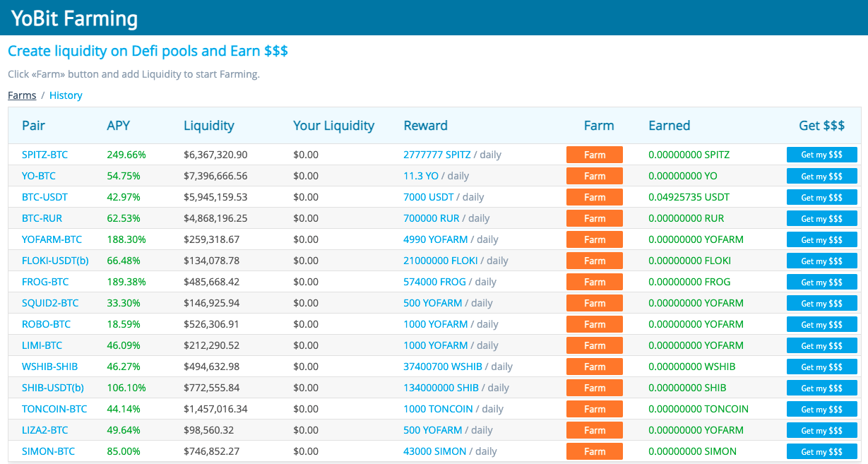Claim rewards in the FLOKI-USDT(b) row
868x464 pixels.
822,261
